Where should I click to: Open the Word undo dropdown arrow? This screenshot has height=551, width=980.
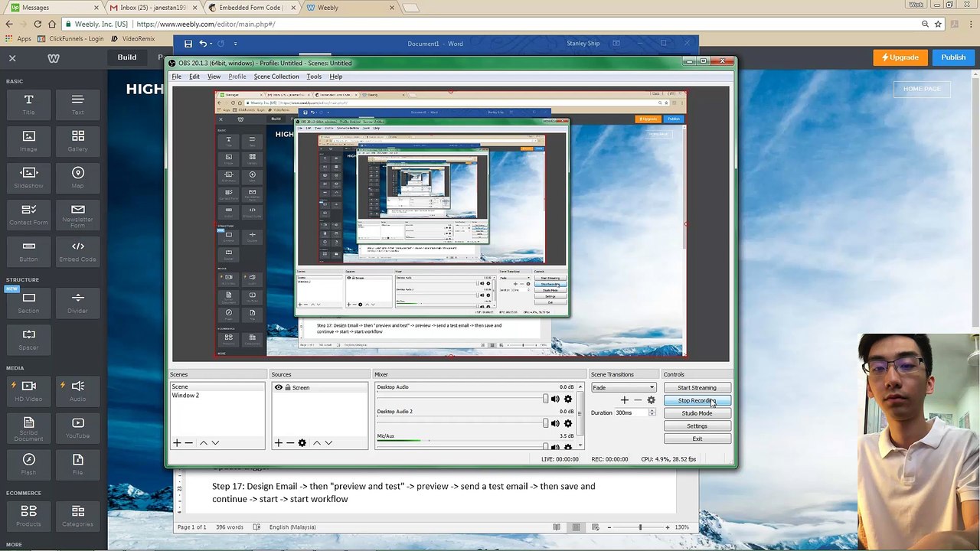(211, 44)
